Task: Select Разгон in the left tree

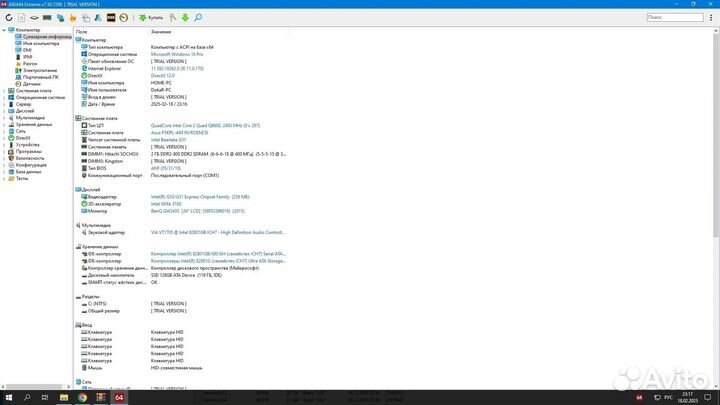Action: click(x=31, y=64)
